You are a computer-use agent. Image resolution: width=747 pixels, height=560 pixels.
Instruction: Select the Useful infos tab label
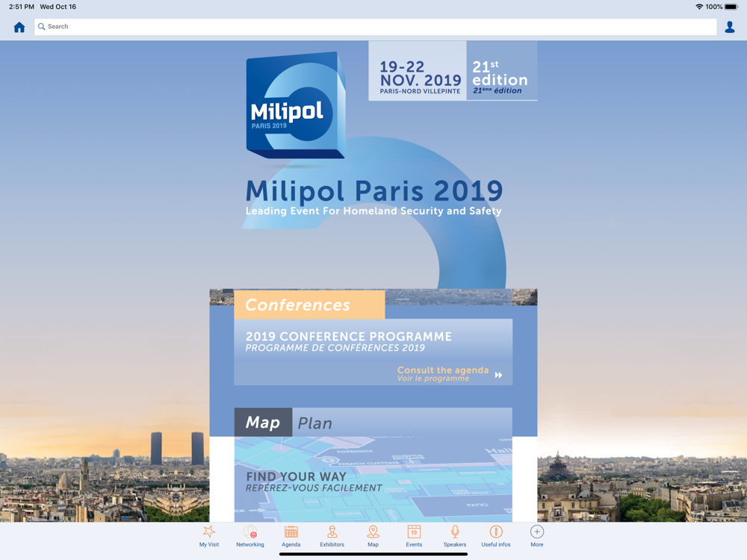[x=496, y=545]
